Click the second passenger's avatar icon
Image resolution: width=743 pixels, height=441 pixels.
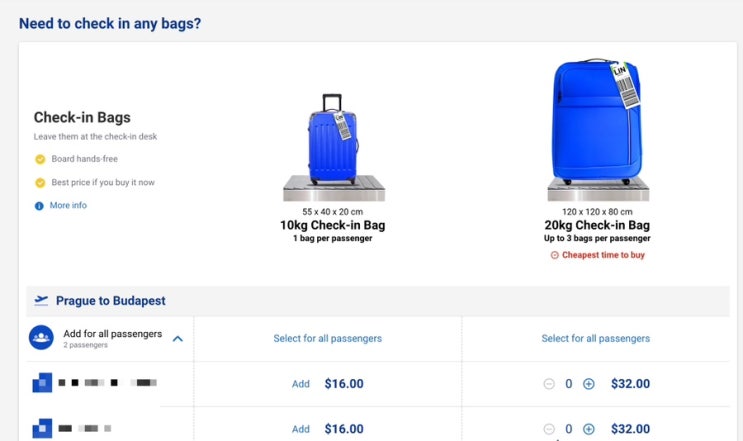pos(42,428)
